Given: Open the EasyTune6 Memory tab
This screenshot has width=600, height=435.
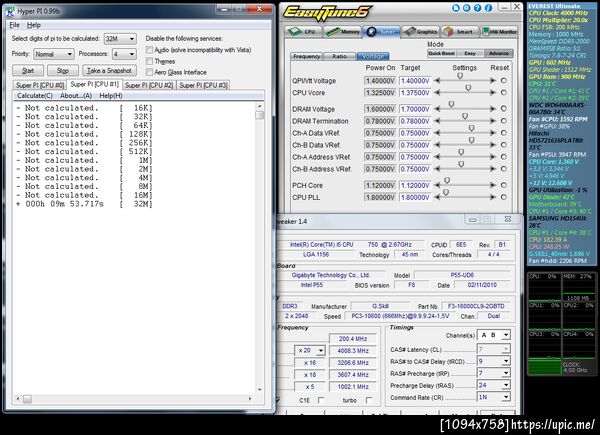Looking at the screenshot, I should (x=342, y=32).
